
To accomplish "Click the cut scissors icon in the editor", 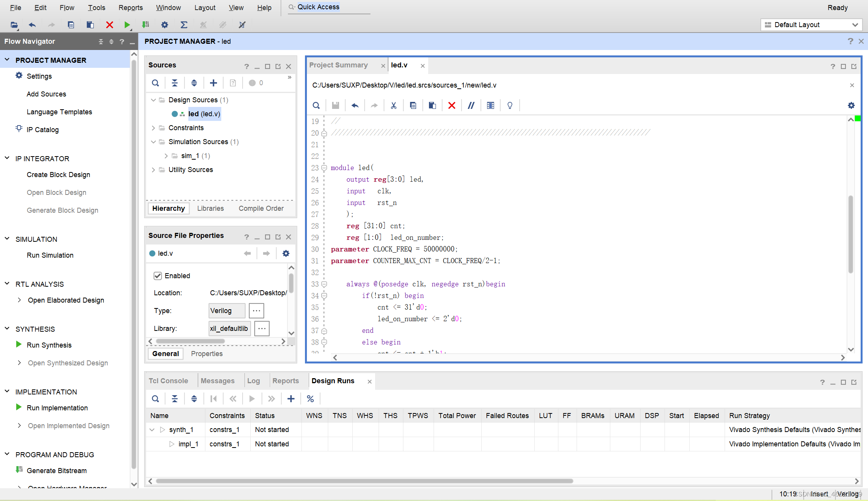I will click(x=393, y=105).
